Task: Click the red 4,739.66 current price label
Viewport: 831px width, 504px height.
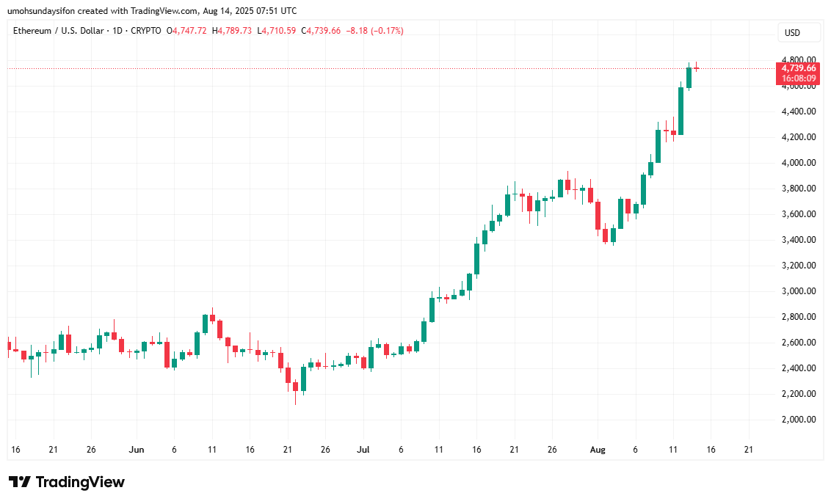Action: coord(798,67)
